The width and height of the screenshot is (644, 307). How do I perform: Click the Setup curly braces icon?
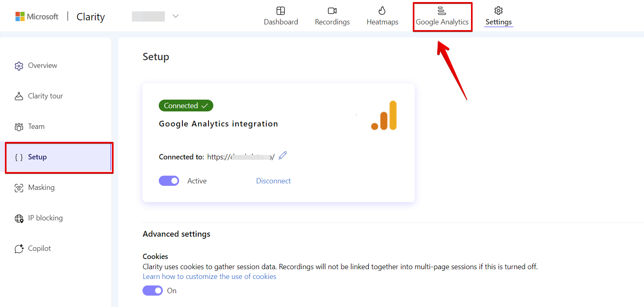19,157
